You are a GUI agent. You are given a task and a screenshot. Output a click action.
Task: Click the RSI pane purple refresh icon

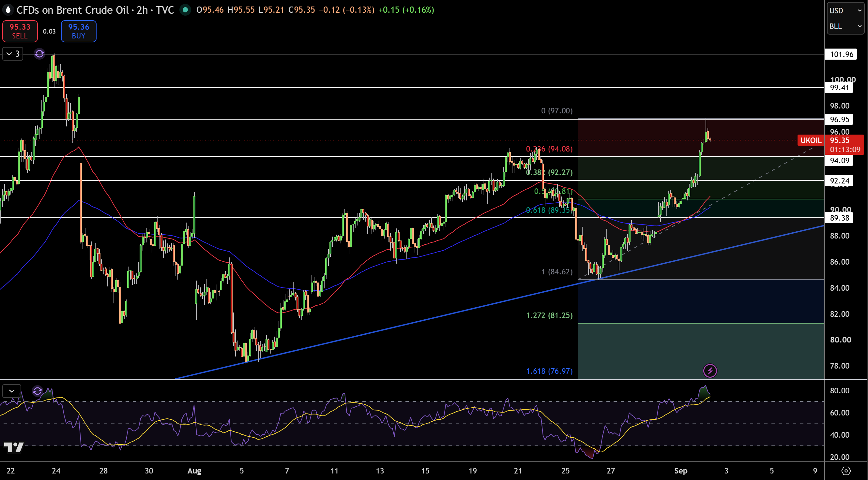coord(38,391)
